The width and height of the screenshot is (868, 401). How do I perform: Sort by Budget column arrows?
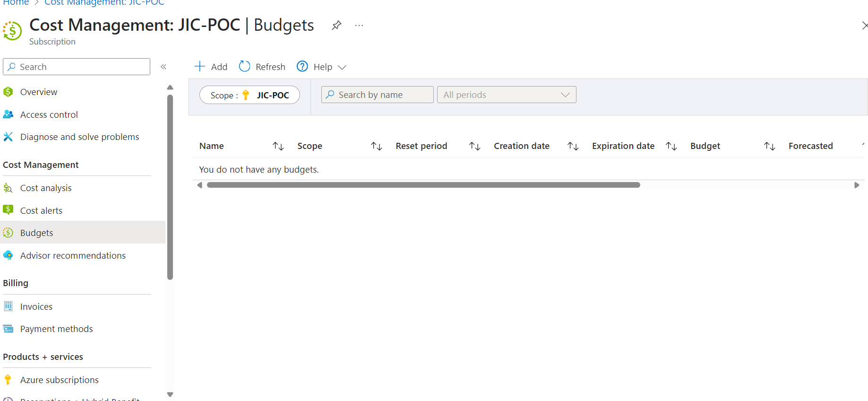(770, 146)
